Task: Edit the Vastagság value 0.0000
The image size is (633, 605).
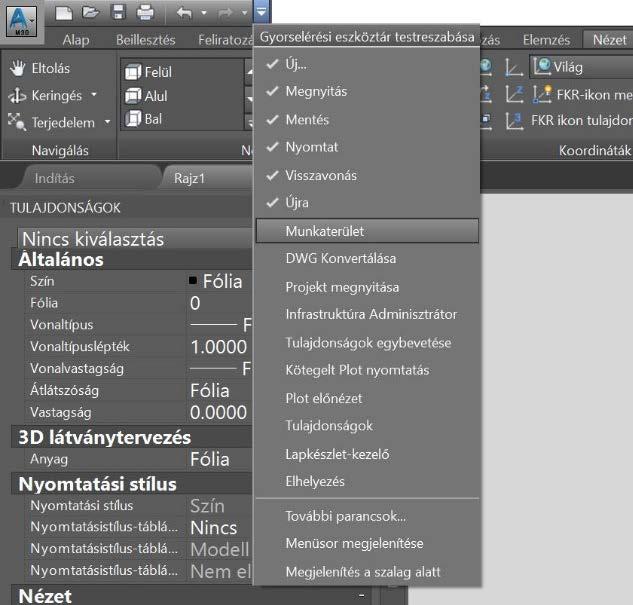Action: [219, 412]
